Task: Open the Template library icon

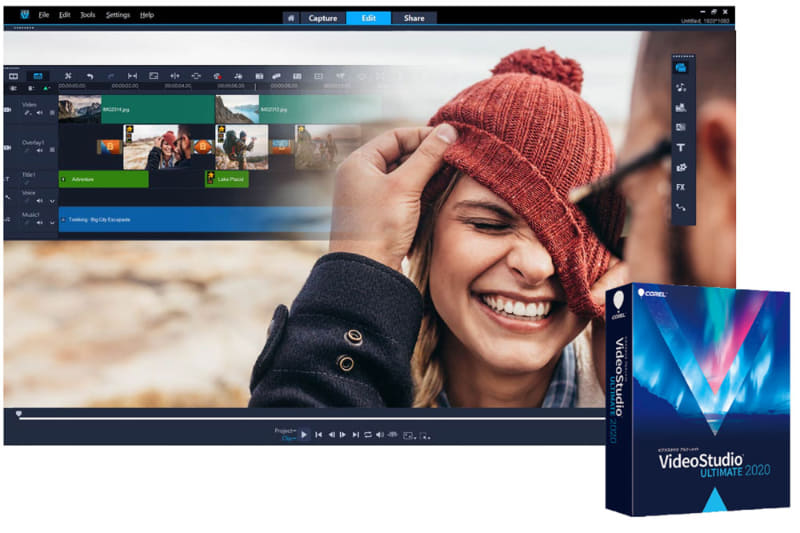Action: click(681, 107)
